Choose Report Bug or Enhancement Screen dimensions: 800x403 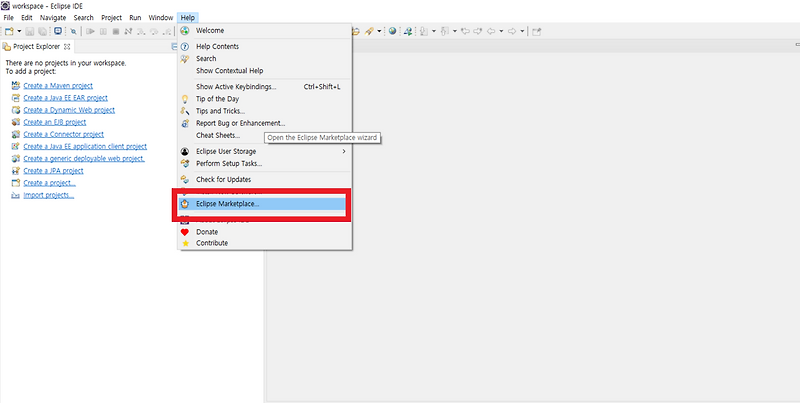pos(264,123)
